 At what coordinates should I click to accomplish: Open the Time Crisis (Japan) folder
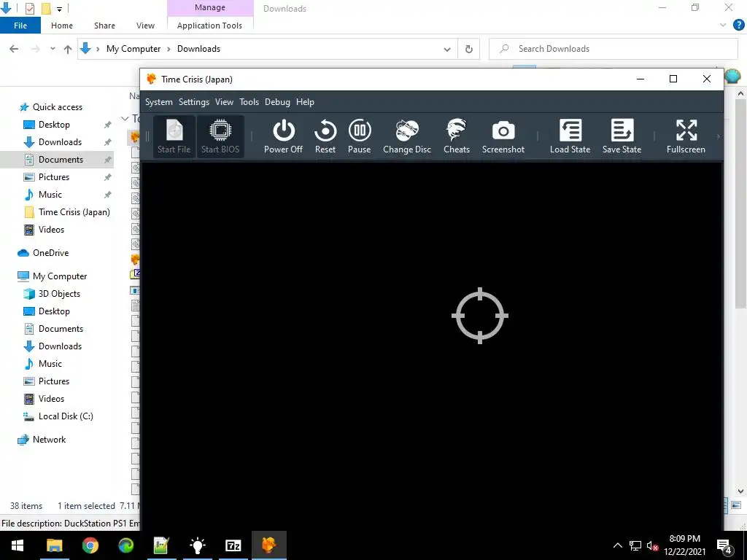[x=74, y=212]
